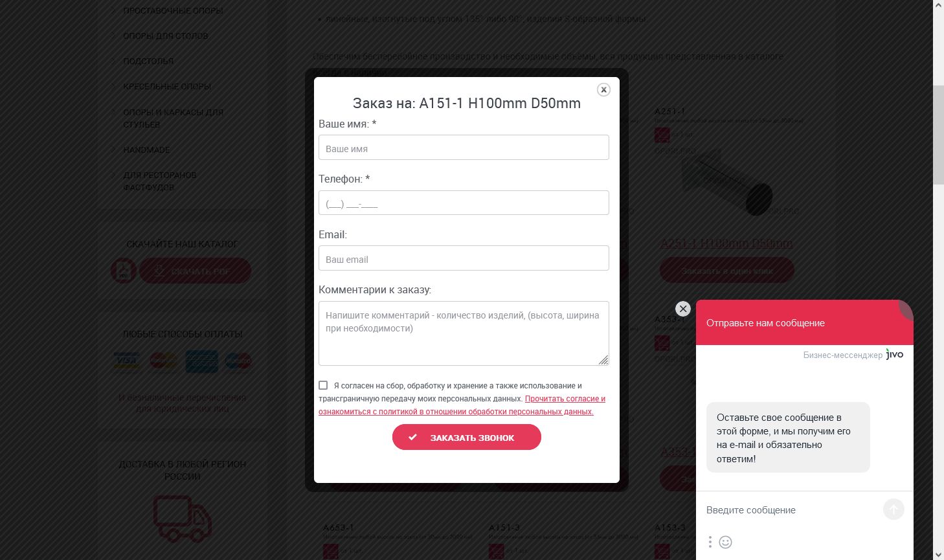This screenshot has width=944, height=560.
Task: Click the chat send arrow icon
Action: click(x=893, y=510)
